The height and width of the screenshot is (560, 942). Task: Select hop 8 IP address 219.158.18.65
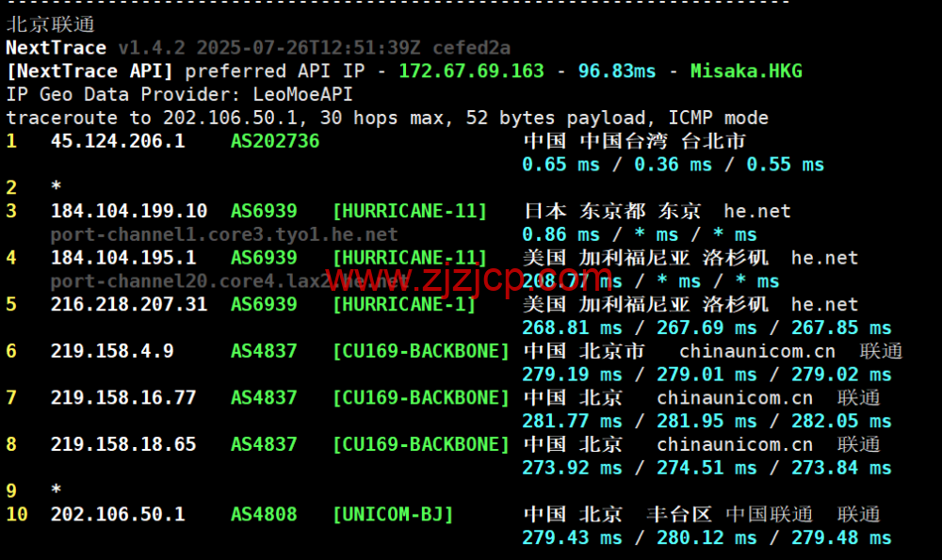coord(123,444)
